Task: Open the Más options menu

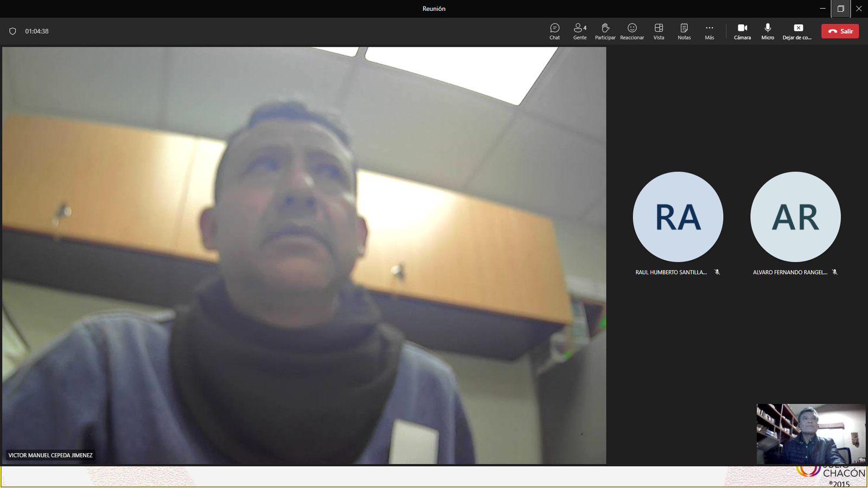Action: click(x=709, y=31)
